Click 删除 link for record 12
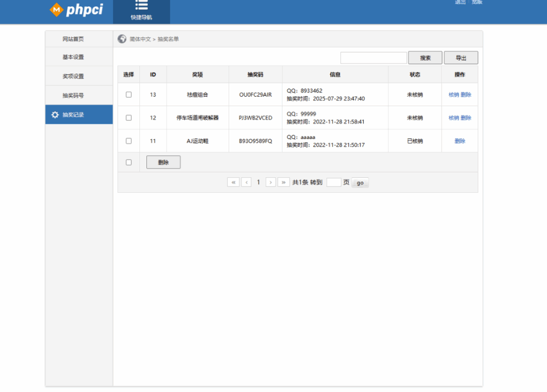 (x=466, y=118)
